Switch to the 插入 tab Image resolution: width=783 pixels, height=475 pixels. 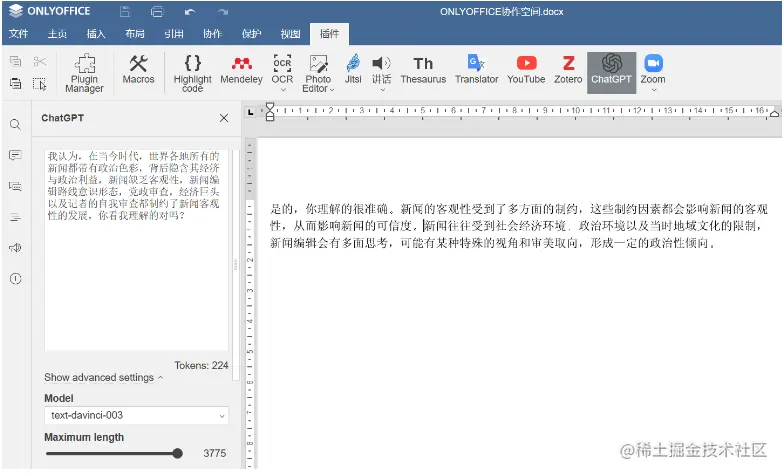pyautogui.click(x=96, y=34)
